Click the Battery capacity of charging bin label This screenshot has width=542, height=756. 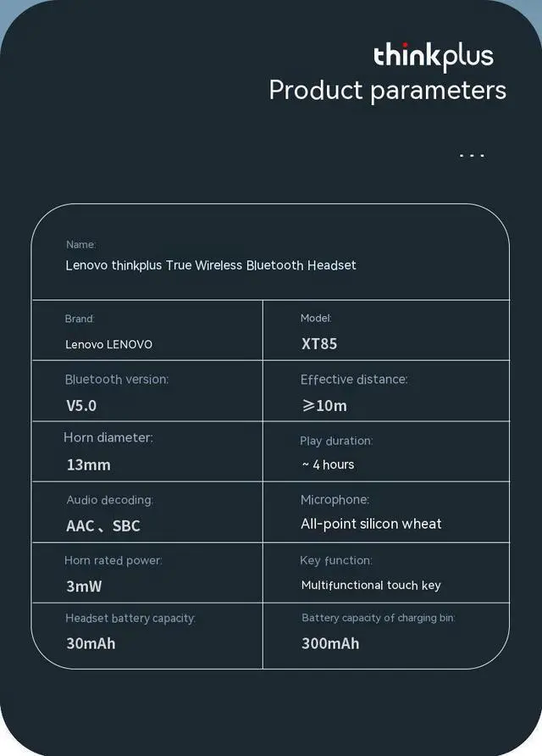tap(379, 618)
